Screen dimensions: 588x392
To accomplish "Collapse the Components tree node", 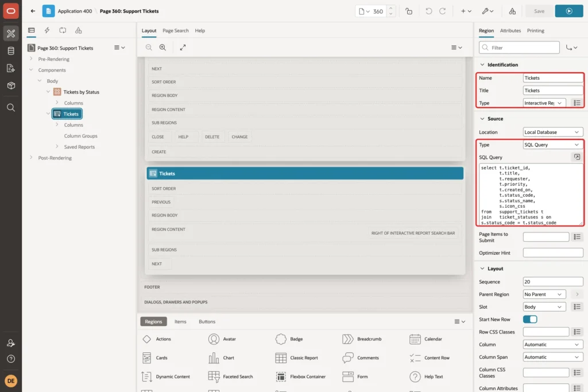I will pos(31,69).
